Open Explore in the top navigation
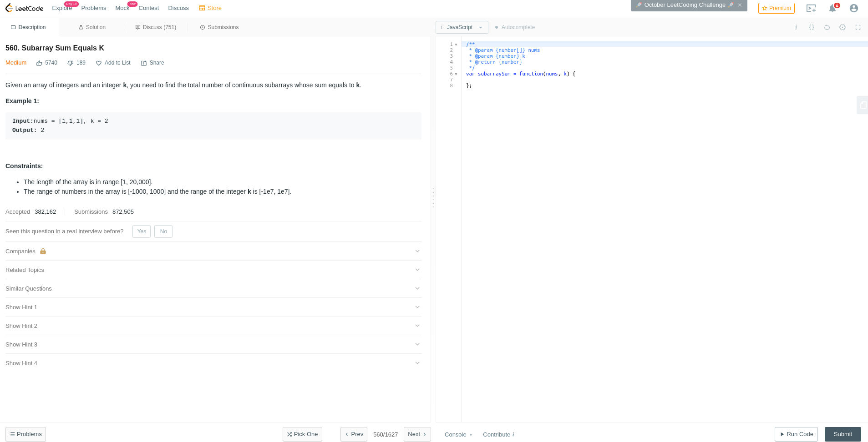Viewport: 868px width, 442px height. 62,8
